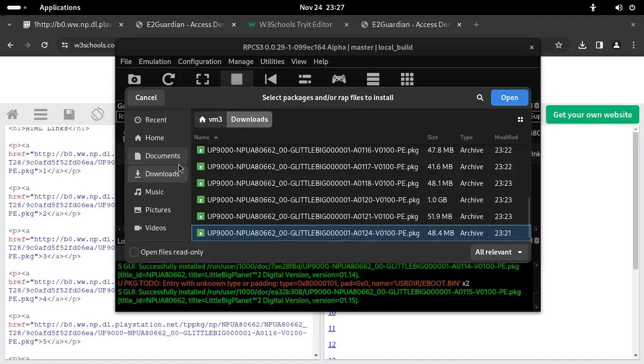Open the browser profile icon

tap(617, 45)
